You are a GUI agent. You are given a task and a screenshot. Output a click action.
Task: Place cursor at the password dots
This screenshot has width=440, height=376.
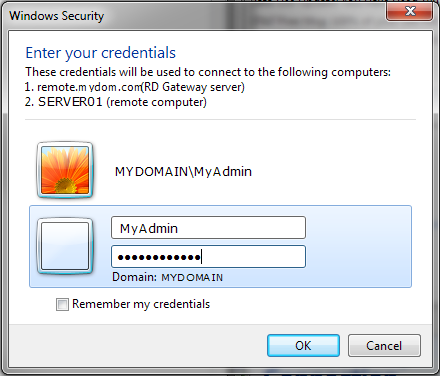[159, 257]
